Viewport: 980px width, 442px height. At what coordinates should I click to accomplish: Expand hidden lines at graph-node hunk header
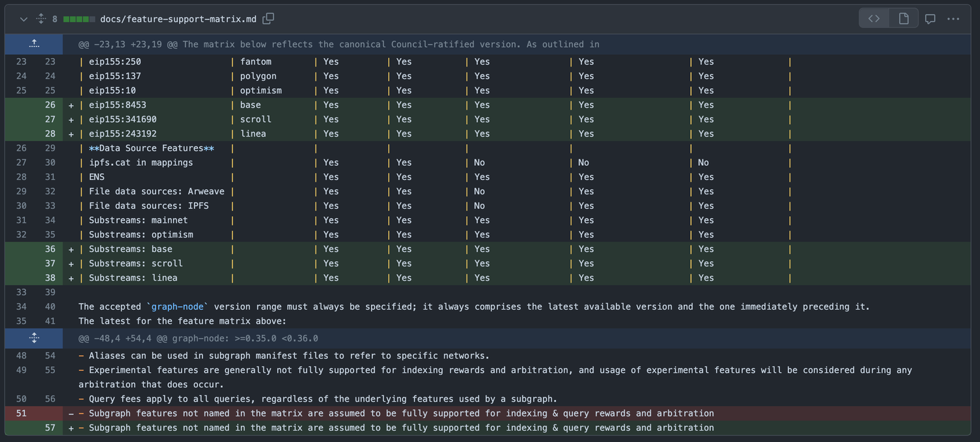[x=34, y=338]
